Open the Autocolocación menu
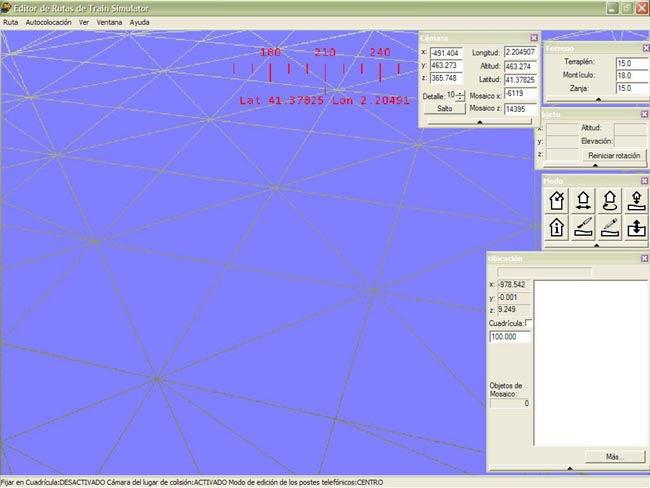 48,21
